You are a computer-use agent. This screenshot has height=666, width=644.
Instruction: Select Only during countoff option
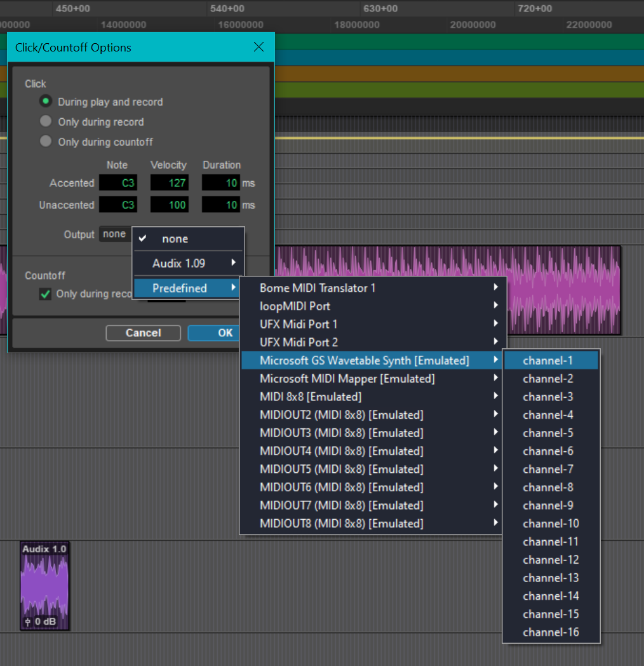coord(45,142)
